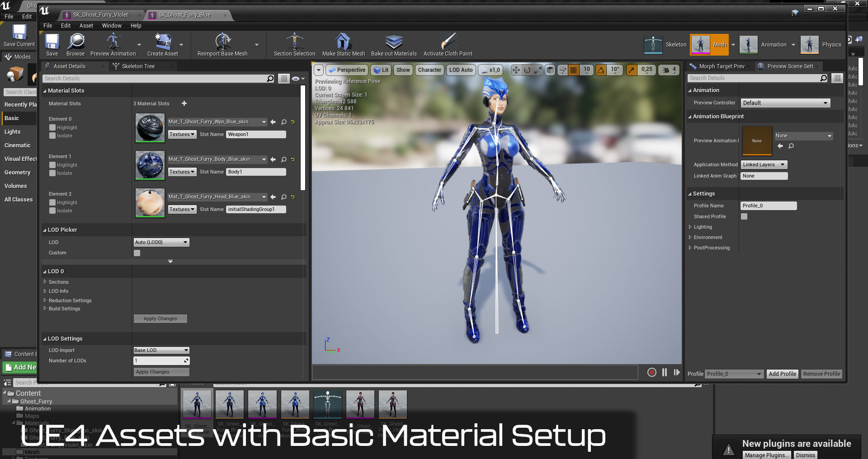Open the Base LOD import dropdown
868x459 pixels.
[x=161, y=350]
